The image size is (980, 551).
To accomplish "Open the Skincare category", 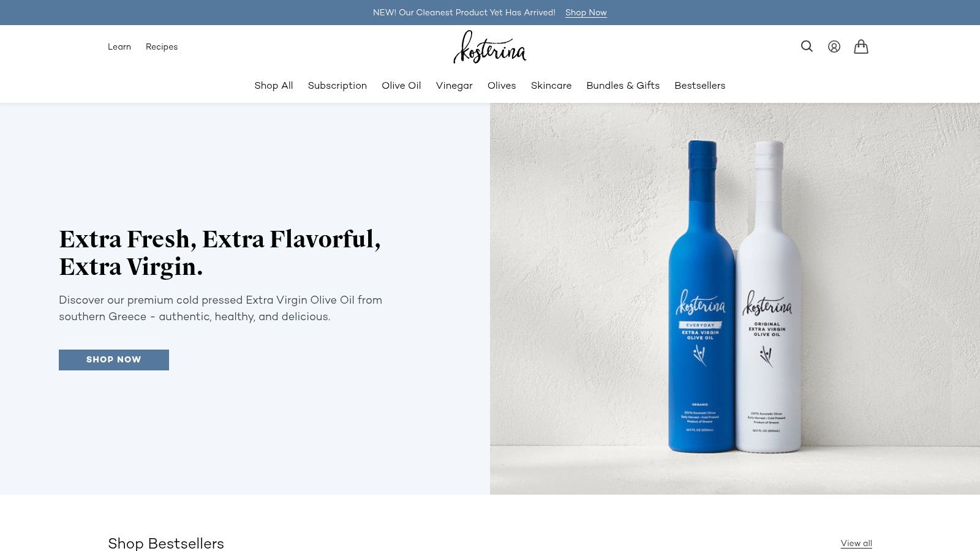I will click(x=551, y=86).
